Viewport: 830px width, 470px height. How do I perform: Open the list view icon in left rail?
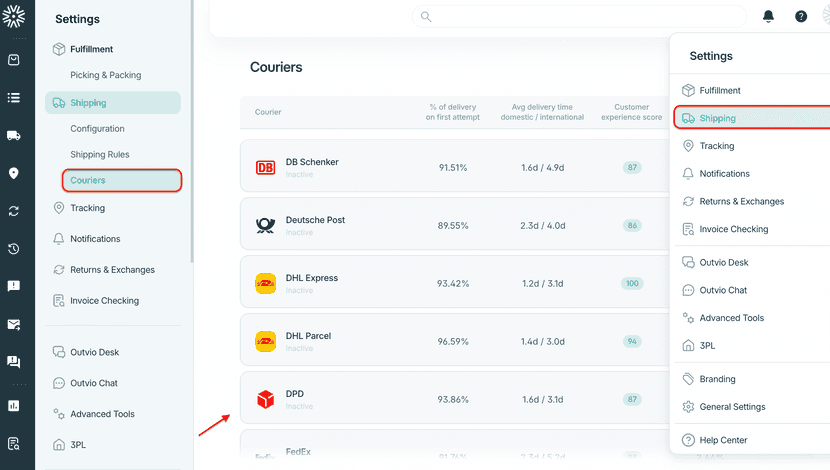pyautogui.click(x=14, y=98)
